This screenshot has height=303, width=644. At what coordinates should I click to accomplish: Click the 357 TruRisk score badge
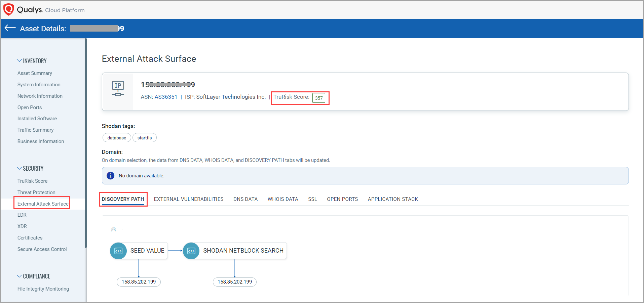319,98
